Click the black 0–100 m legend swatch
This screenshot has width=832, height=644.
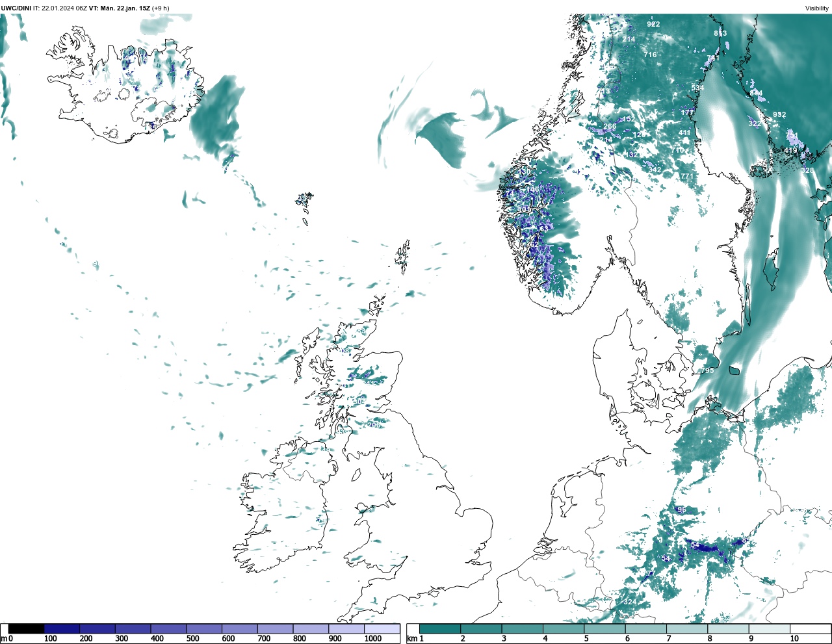27,628
